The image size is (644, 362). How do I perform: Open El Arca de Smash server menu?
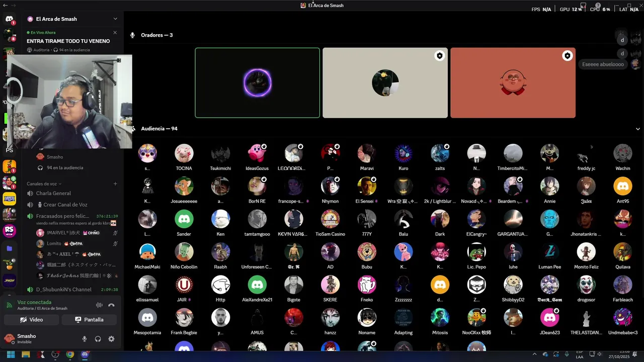[x=72, y=19]
